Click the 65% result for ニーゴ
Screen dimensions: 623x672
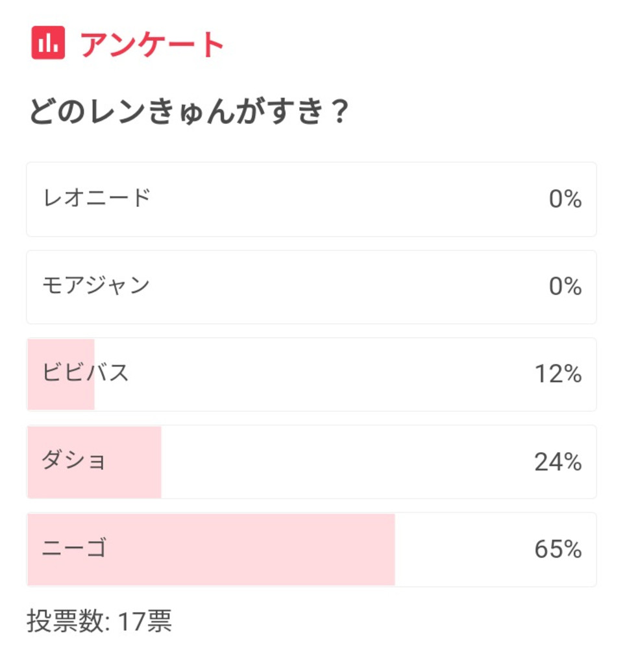(557, 550)
